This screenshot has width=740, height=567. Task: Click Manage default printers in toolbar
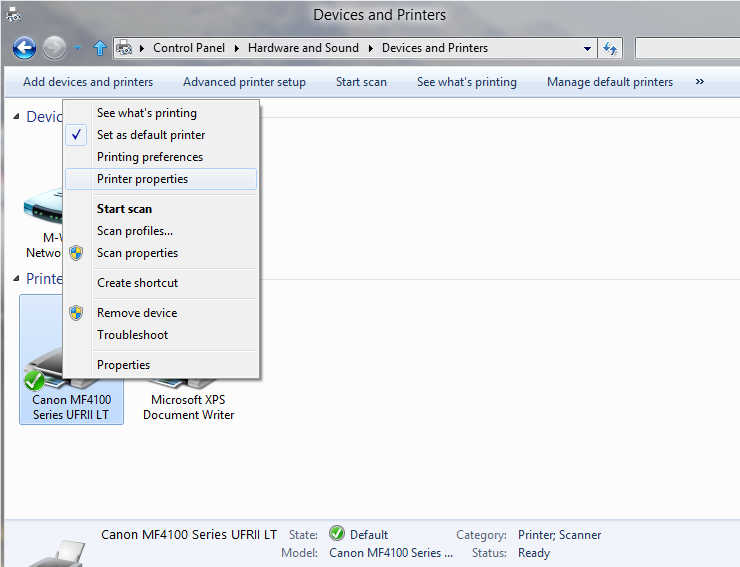609,82
